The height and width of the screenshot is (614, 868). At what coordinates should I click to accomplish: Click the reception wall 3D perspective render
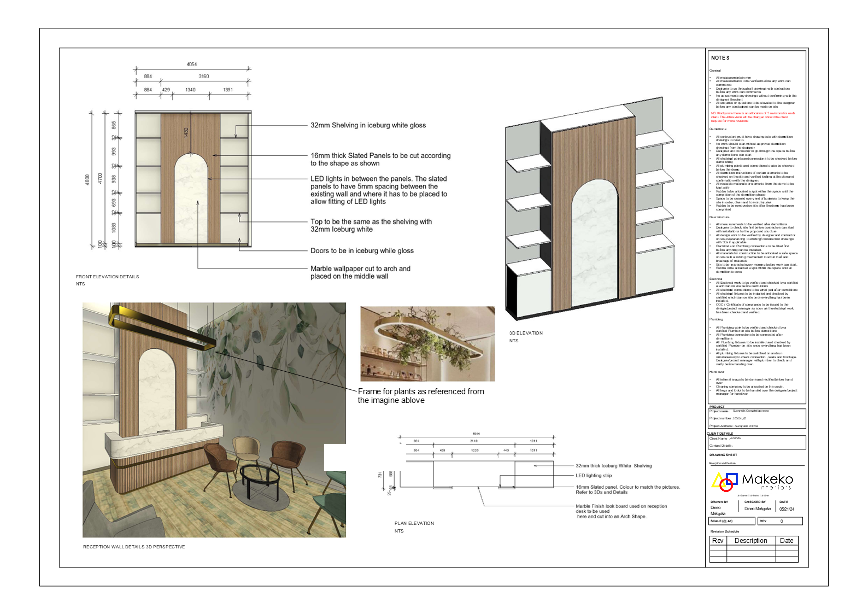214,420
